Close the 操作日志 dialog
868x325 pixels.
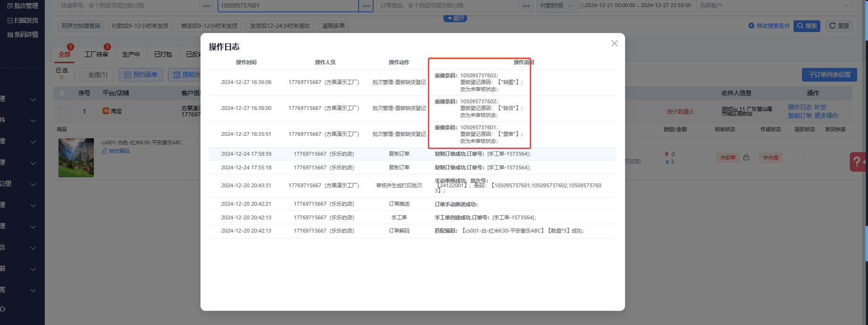pyautogui.click(x=614, y=43)
